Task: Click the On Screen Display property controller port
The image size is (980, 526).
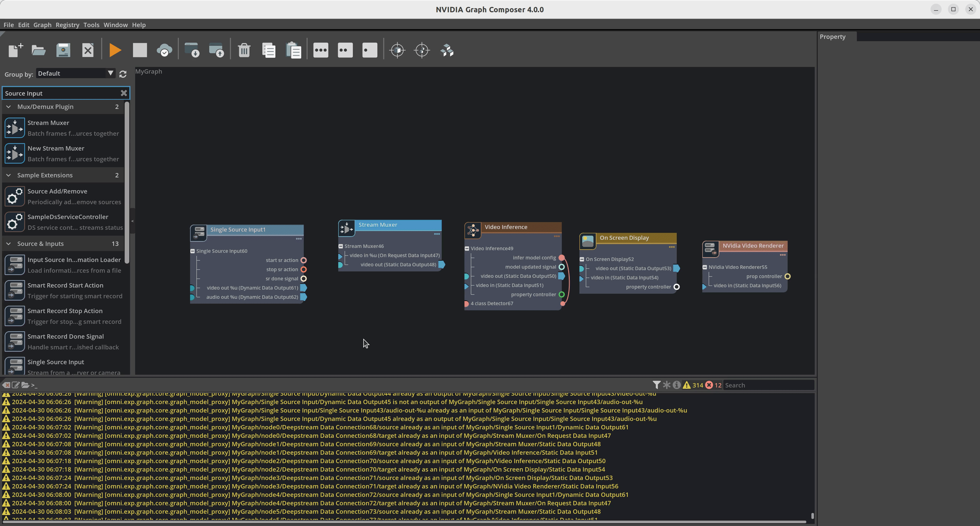Action: tap(676, 287)
